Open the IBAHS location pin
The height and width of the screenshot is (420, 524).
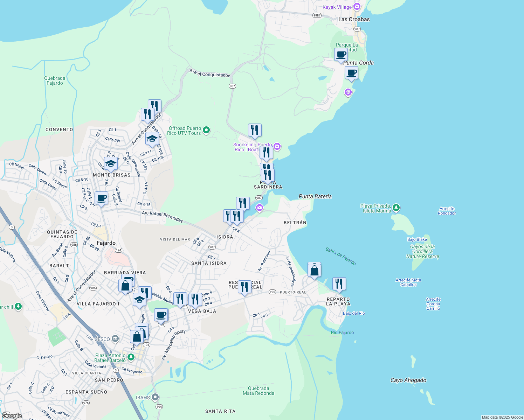coord(156,398)
